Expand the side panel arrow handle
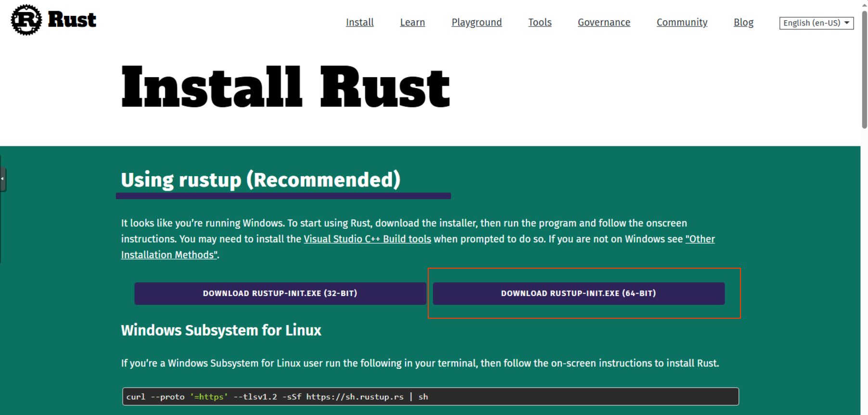The width and height of the screenshot is (868, 415). click(3, 179)
